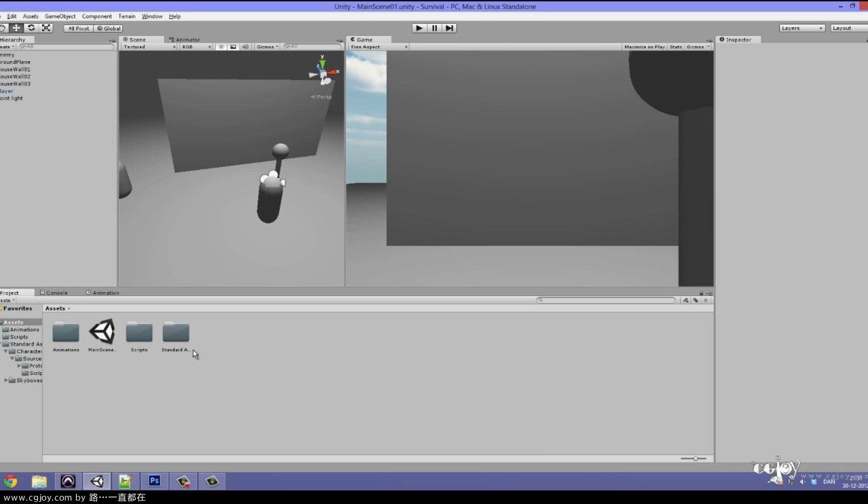This screenshot has width=868, height=504.
Task: Open the Game view Gizmos dropdown
Action: (x=698, y=47)
